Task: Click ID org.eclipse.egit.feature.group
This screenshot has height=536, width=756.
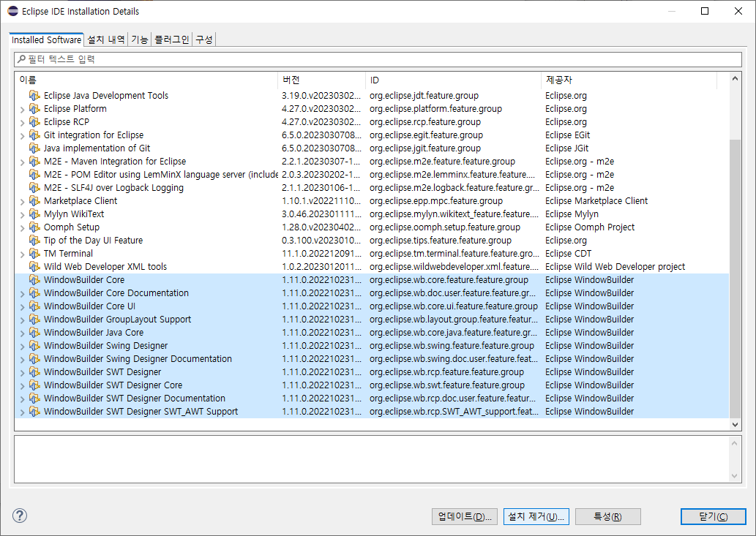Action: [x=426, y=135]
